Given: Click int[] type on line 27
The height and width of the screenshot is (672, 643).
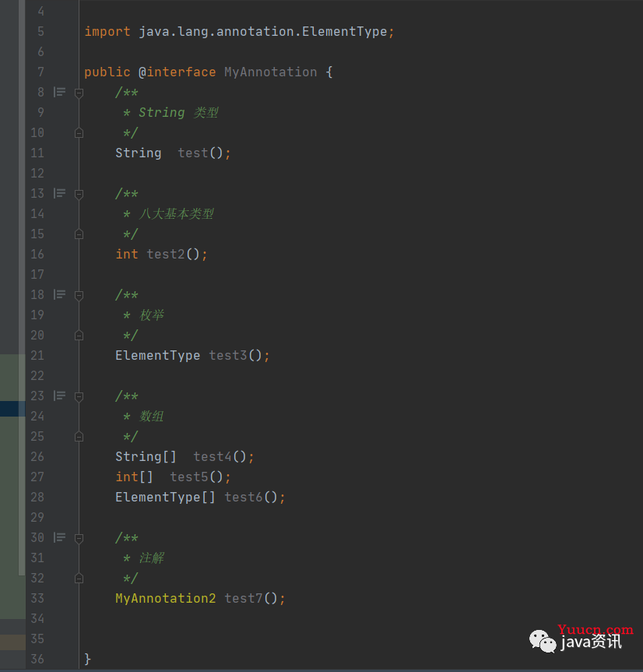Looking at the screenshot, I should [134, 477].
